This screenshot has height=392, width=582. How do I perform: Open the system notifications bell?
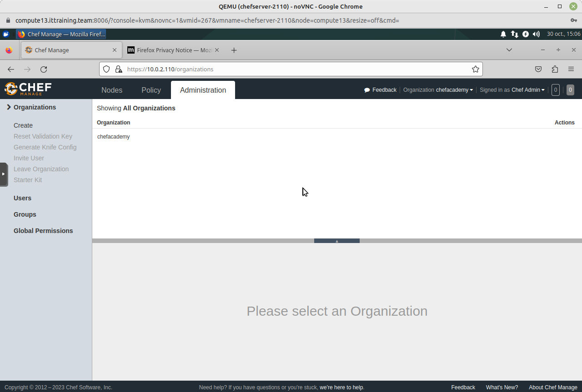click(503, 34)
